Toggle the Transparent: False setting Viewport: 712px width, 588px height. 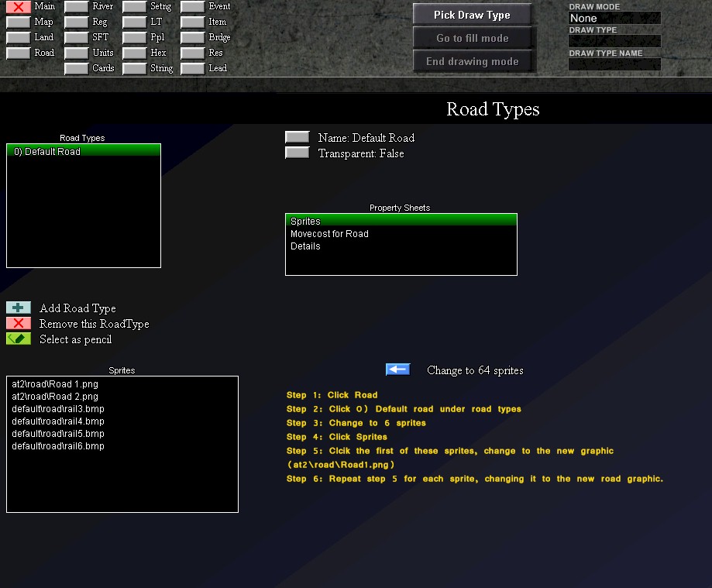click(297, 153)
